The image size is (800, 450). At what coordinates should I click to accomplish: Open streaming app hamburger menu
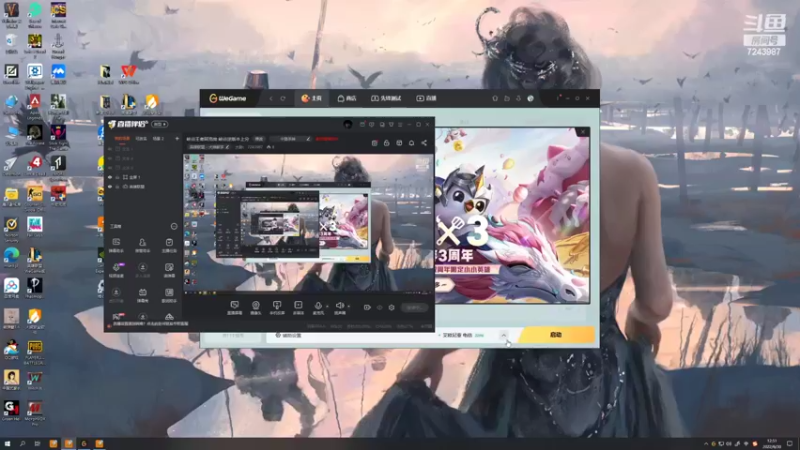[x=400, y=124]
